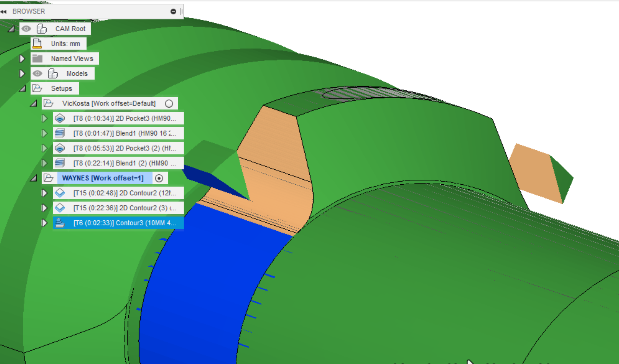Collapse the Browser panel with double arrows
The width and height of the screenshot is (619, 364).
(3, 11)
